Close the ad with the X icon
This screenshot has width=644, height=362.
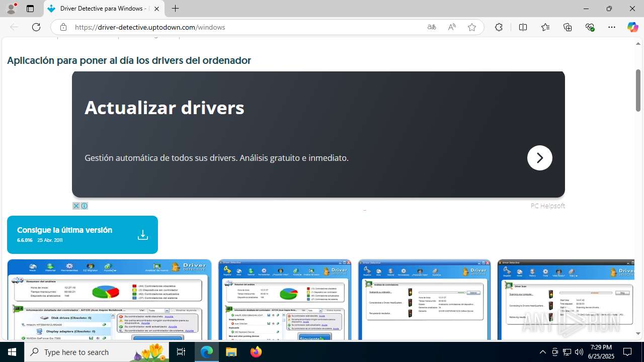pos(76,206)
